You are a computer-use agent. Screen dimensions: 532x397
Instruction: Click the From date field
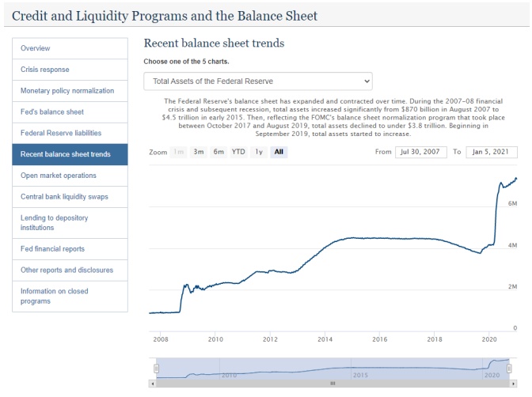[x=420, y=152]
